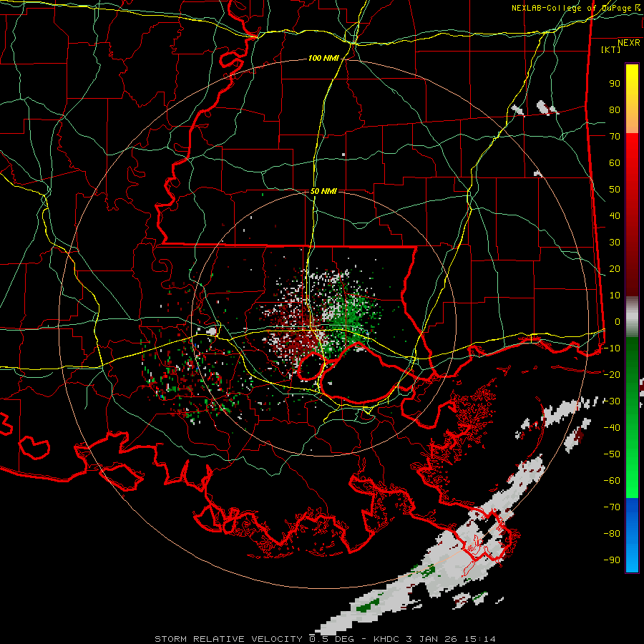Viewport: 644px width, 644px height.
Task: Click the -50 value on the velocity scale
Action: [612, 454]
